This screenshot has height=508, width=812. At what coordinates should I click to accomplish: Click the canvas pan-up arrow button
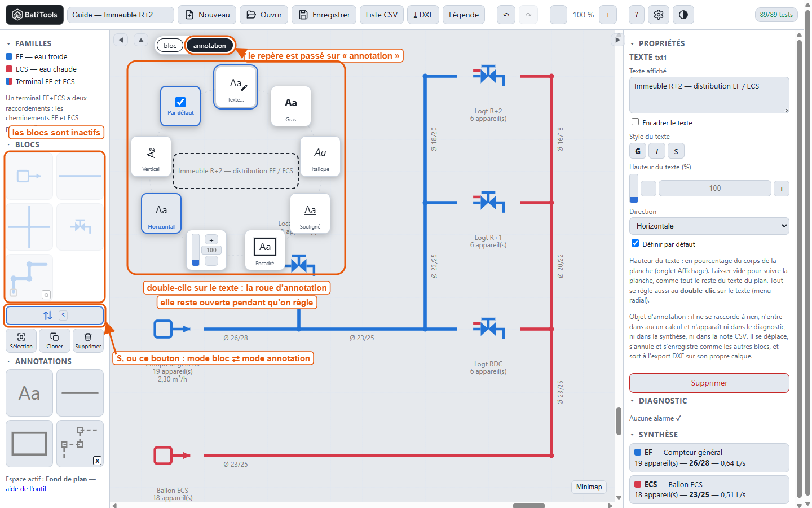tap(141, 40)
